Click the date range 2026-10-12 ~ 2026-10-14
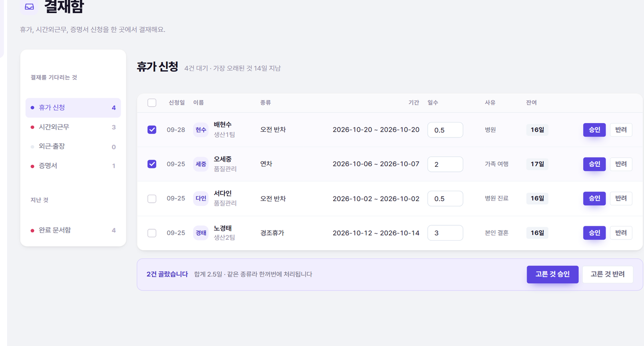 376,233
